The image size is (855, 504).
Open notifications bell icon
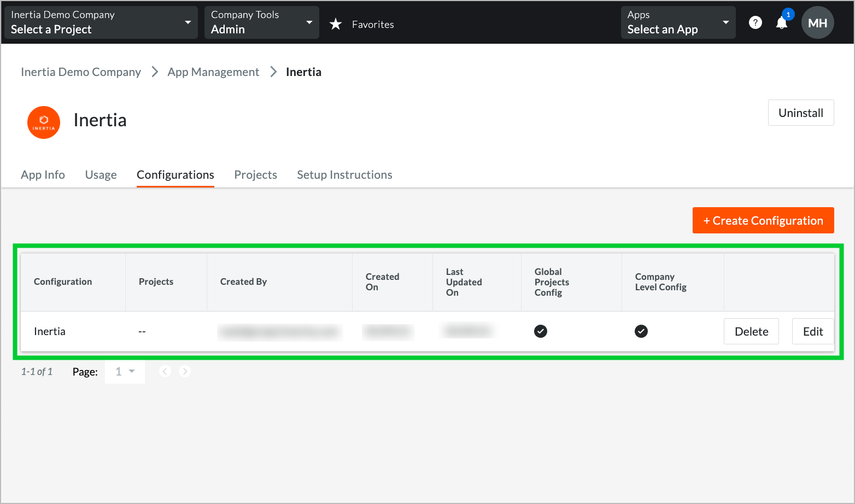[782, 23]
